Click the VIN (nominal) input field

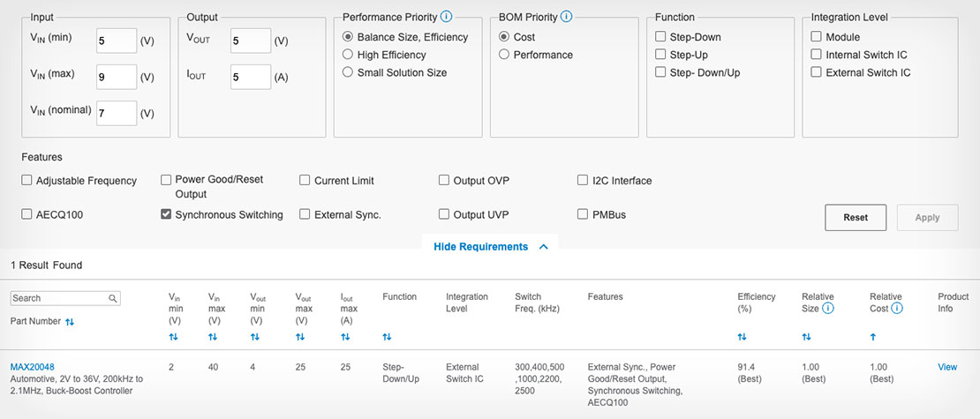117,113
